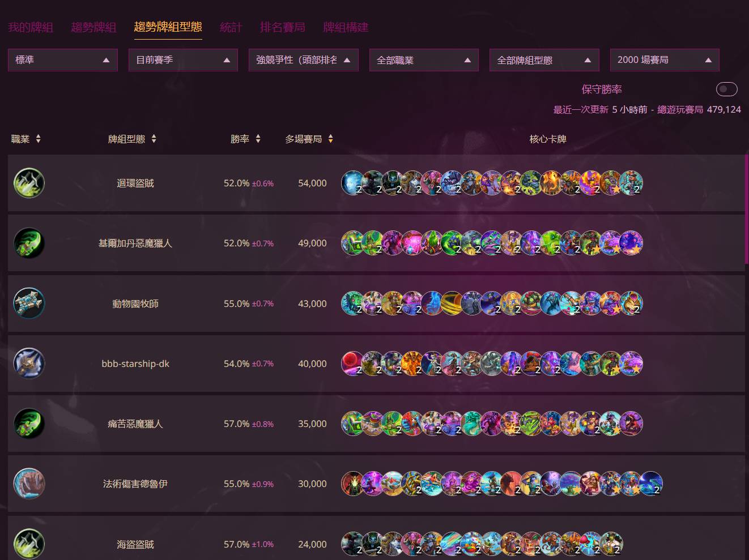The height and width of the screenshot is (560, 749).
Task: Click last core card in 動物園牧師 row
Action: coord(631,303)
